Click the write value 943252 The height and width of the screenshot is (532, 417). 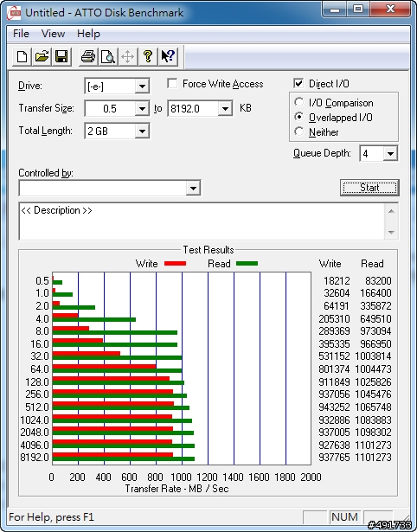click(x=334, y=407)
